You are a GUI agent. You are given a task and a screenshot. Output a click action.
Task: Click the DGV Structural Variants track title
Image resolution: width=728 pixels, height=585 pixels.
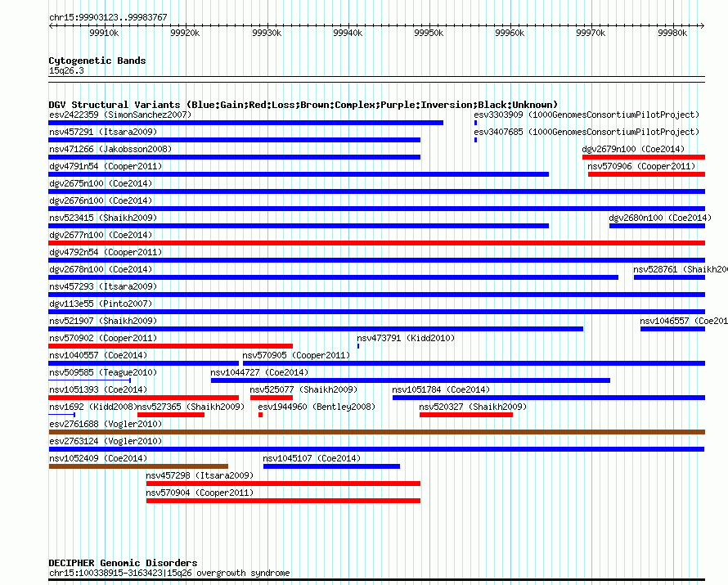303,105
